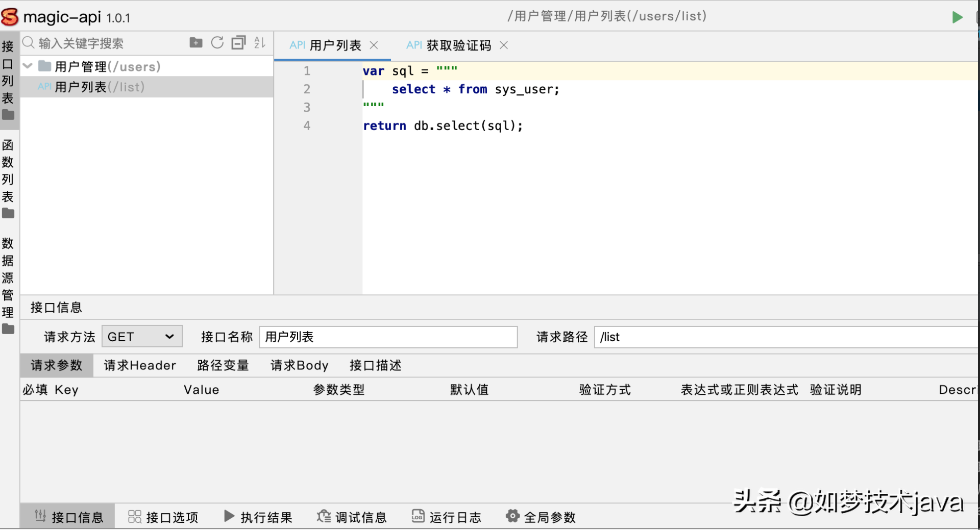This screenshot has height=530, width=980.
Task: Click the keyword search box
Action: [x=102, y=43]
